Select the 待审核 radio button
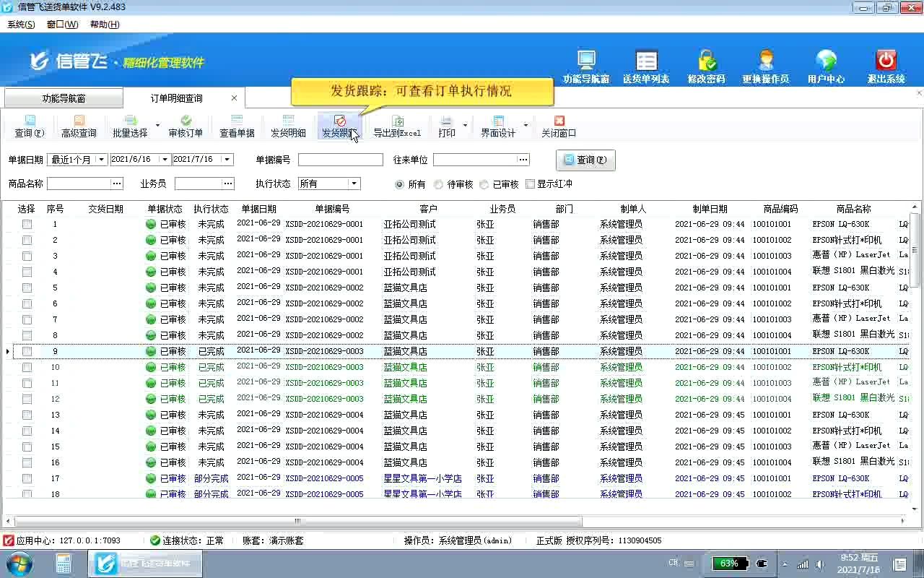Viewport: 924px width, 578px height. click(438, 184)
